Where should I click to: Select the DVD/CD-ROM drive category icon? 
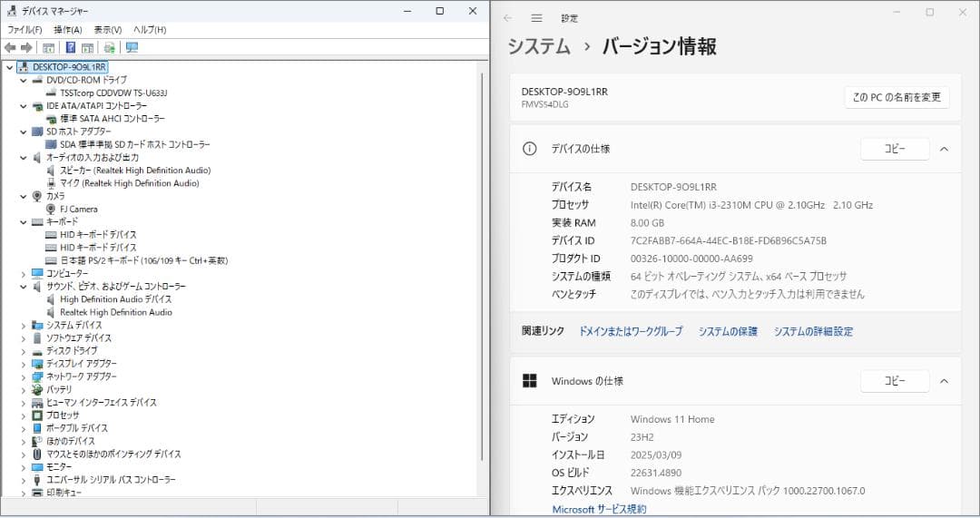point(37,80)
